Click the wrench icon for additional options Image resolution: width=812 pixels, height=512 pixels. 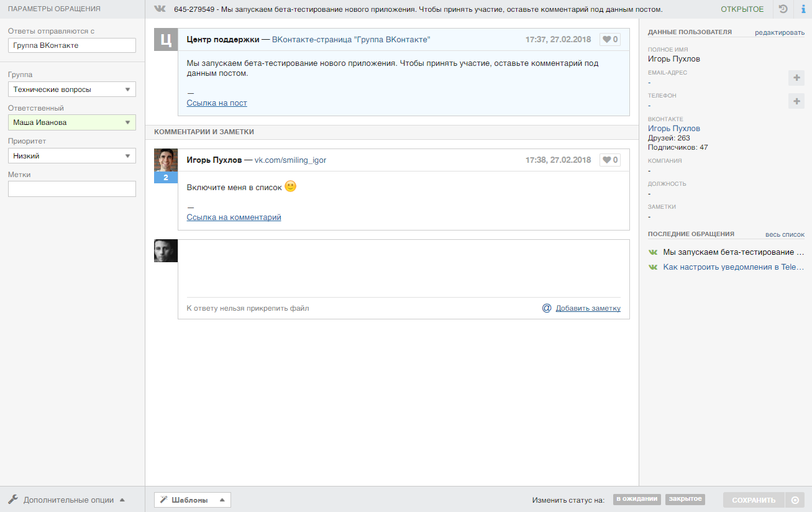click(13, 500)
